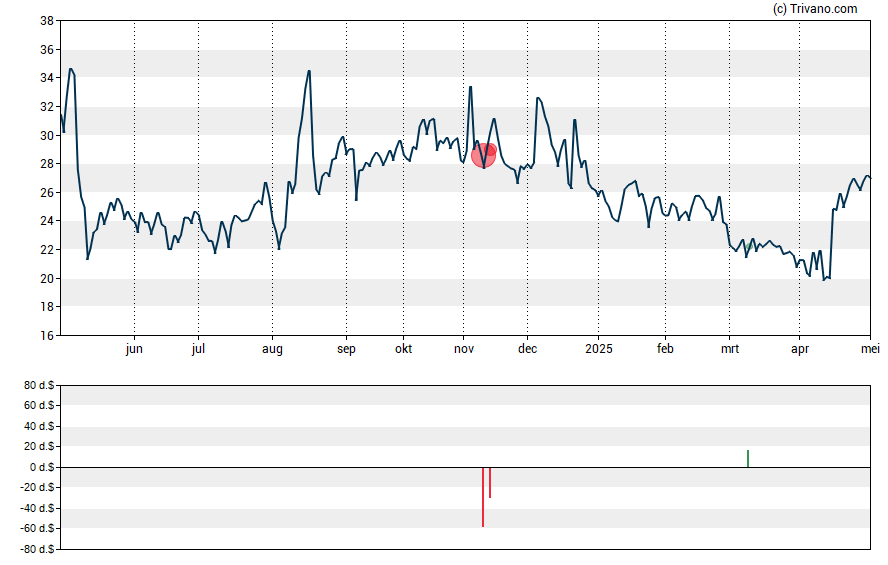Viewport: 888px width, 565px height.
Task: Click the '28' price axis label
Action: [x=47, y=164]
